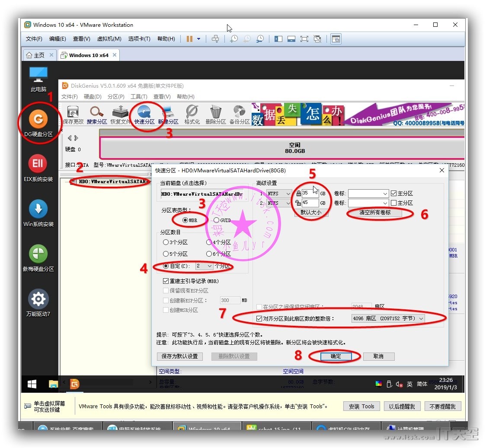Click the 快速分区 toolbar icon
The image size is (486, 448).
point(144,115)
